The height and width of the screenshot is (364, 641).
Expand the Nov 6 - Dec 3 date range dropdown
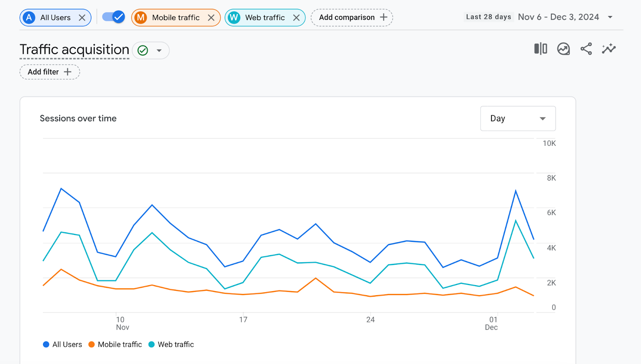pos(611,17)
